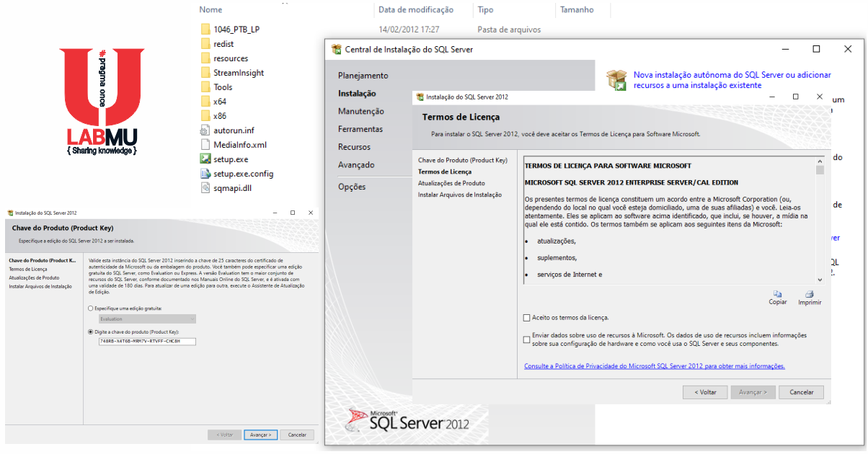Viewport: 868px width, 454px height.
Task: Open Recursos in Central de Instalação
Action: pos(354,147)
